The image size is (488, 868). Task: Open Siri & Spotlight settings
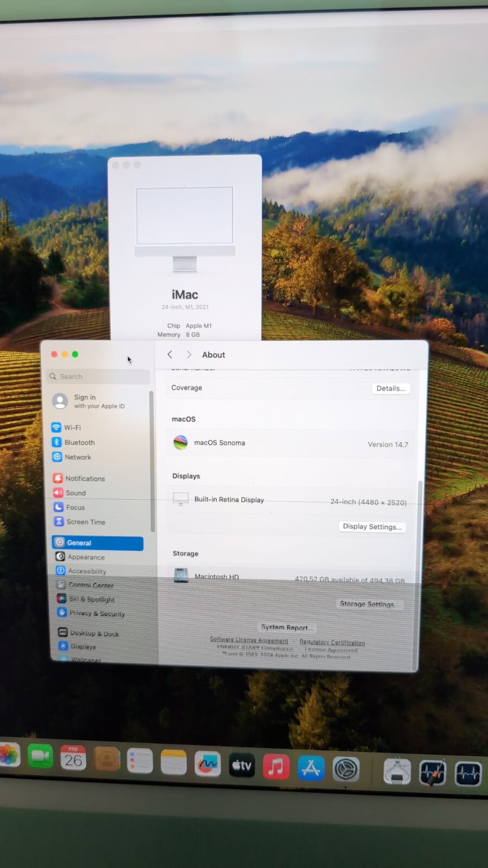pos(86,599)
